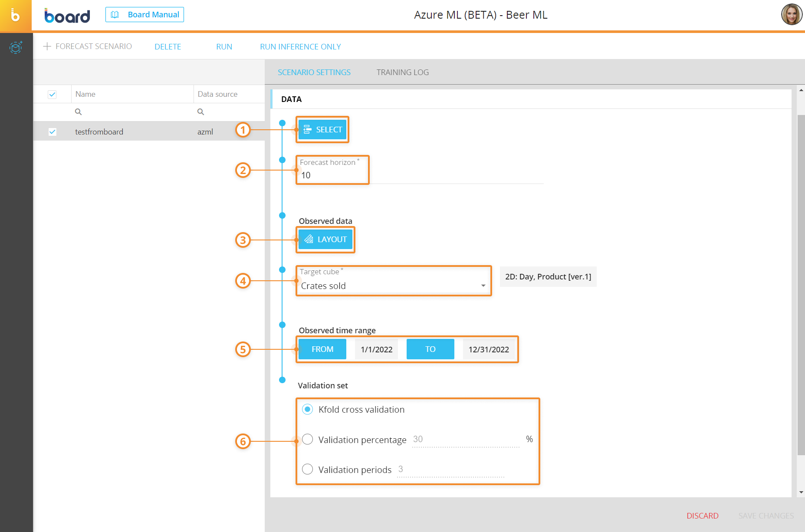Click the Run Inference Only button

300,47
